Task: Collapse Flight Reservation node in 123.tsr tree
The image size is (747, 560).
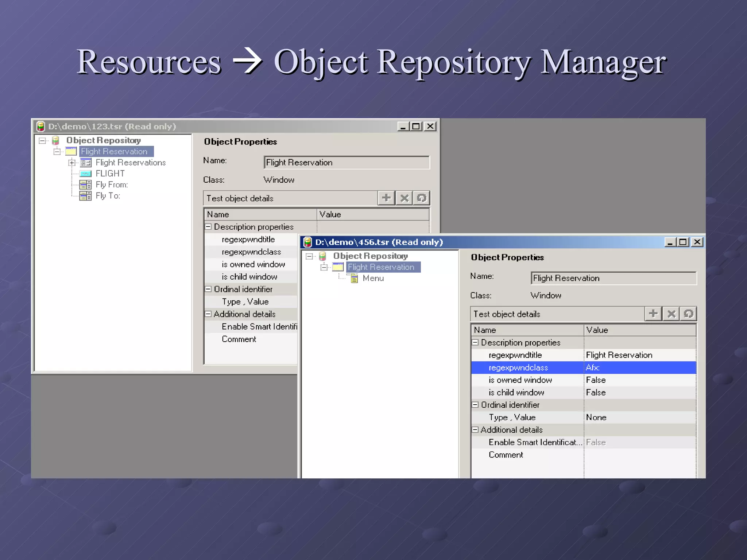Action: (x=57, y=151)
